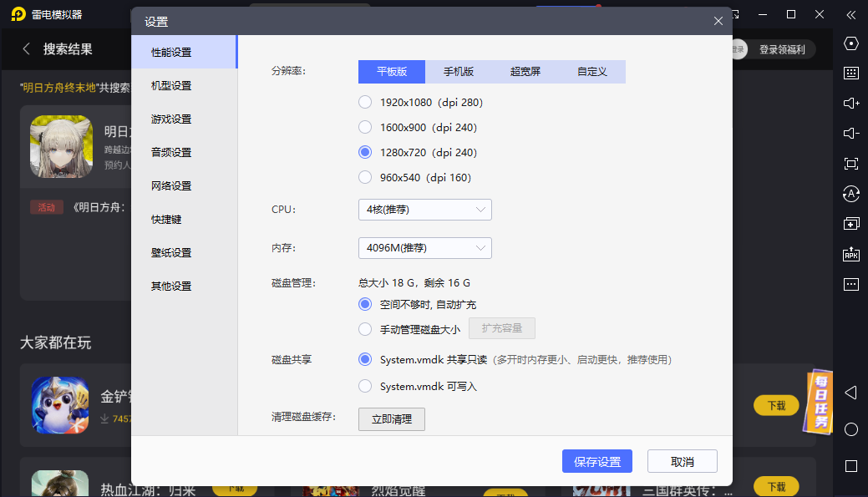Open emulator settings hexagon icon in sidebar

pos(850,43)
